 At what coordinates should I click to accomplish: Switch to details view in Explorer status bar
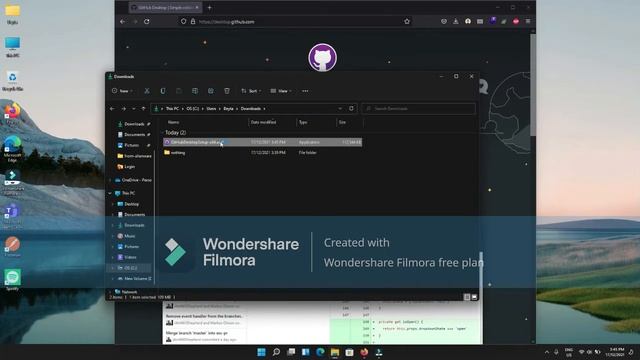coord(467,297)
